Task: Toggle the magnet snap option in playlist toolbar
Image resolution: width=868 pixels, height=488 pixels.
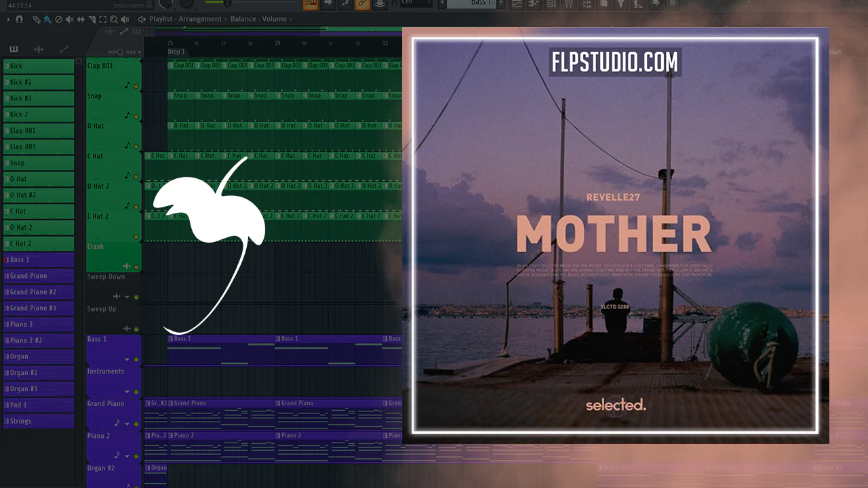Action: (19, 19)
